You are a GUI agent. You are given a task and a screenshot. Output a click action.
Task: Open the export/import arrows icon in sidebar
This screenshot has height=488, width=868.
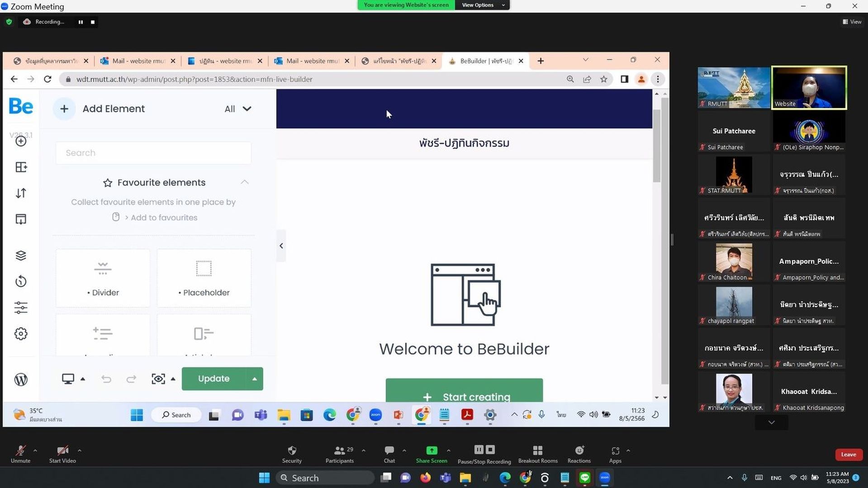(21, 193)
